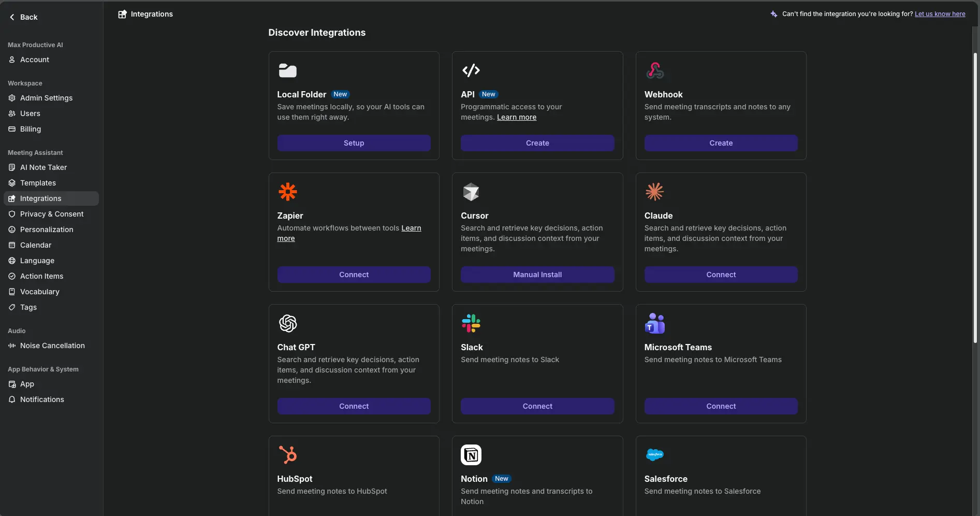Click Setup button for Local Folder
This screenshot has height=516, width=980.
coord(354,143)
